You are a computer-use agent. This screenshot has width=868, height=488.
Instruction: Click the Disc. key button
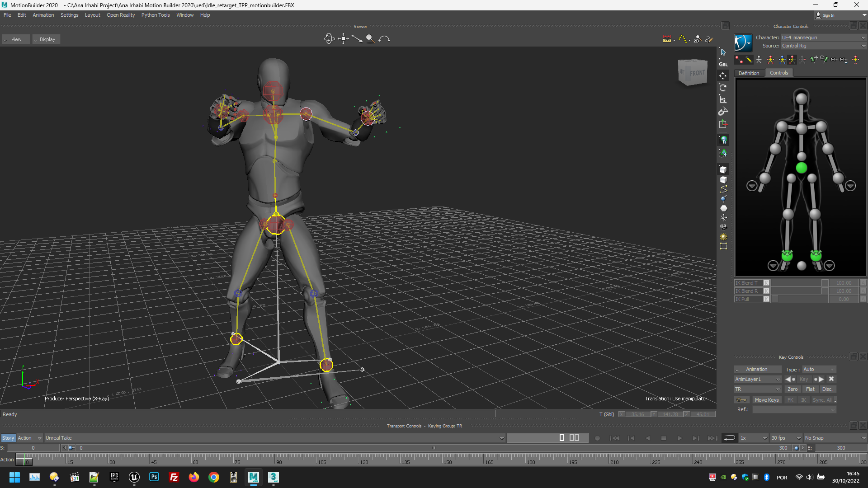[827, 389]
